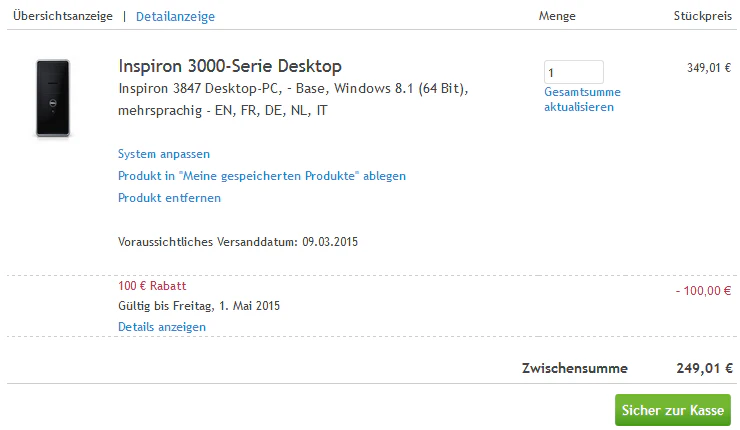Switch to the Detailanzeige view

(175, 17)
